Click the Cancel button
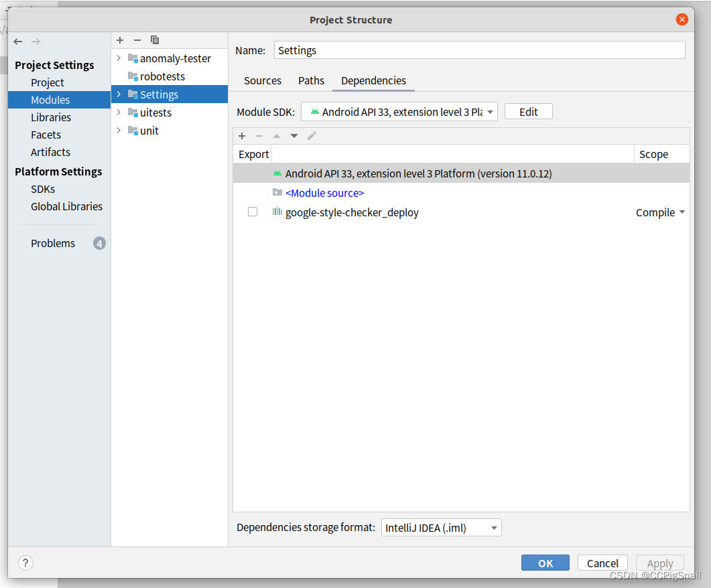711x588 pixels. click(602, 563)
